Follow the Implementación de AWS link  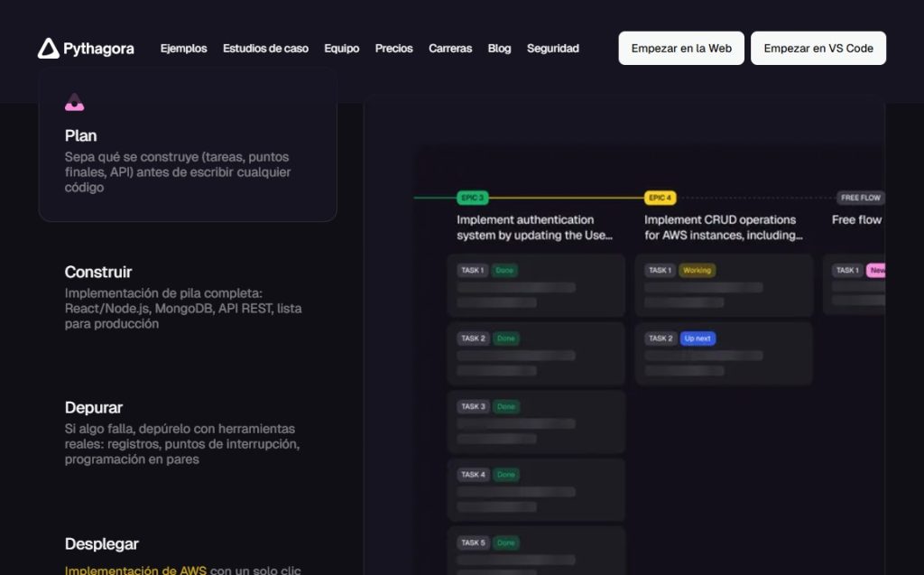135,570
